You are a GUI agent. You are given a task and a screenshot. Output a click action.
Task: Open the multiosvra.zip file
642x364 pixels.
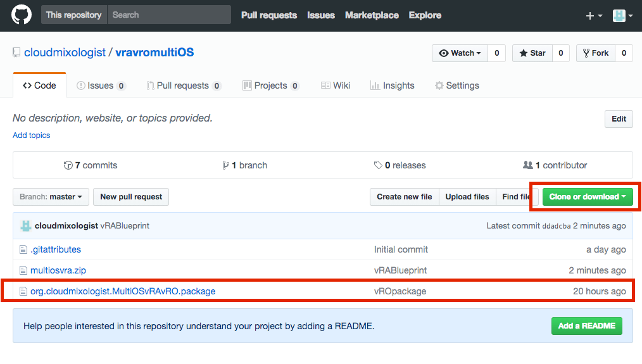(x=58, y=270)
